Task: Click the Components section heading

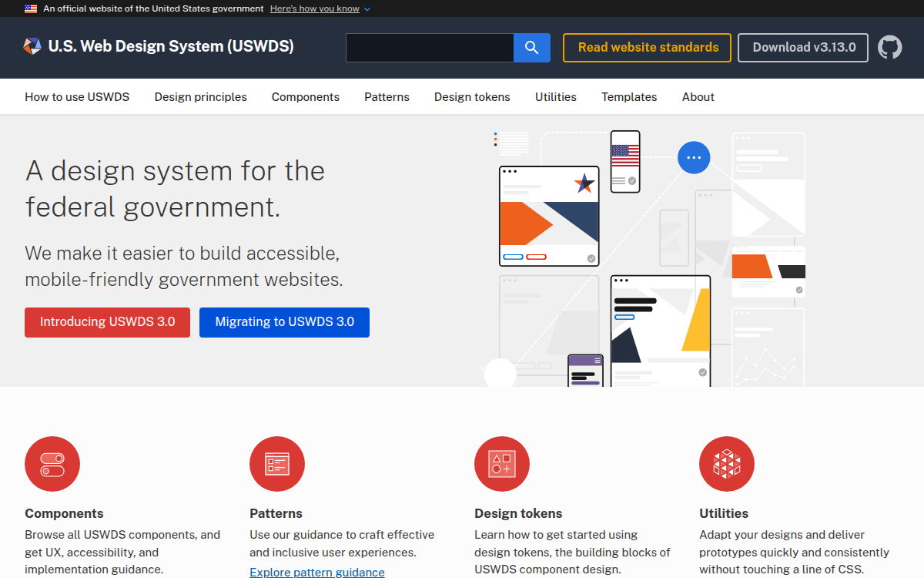Action: 64,513
